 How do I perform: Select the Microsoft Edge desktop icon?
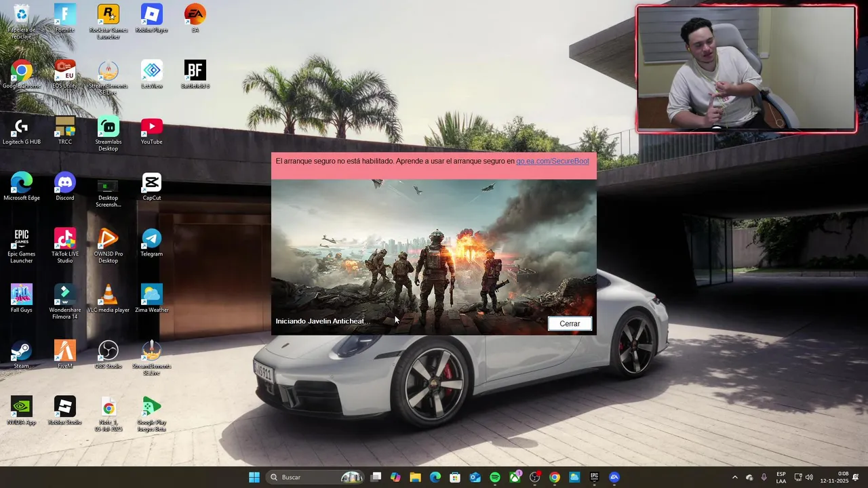(x=21, y=187)
